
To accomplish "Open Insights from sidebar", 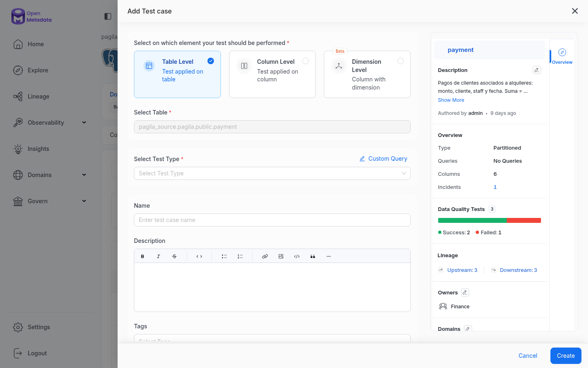I will [x=38, y=149].
